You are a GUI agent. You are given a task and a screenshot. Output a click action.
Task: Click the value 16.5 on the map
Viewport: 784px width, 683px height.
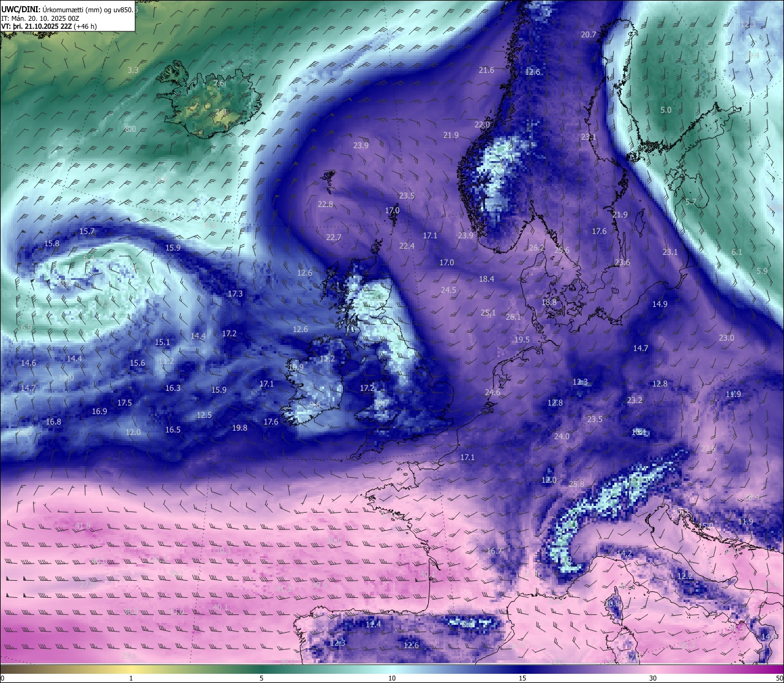[173, 429]
